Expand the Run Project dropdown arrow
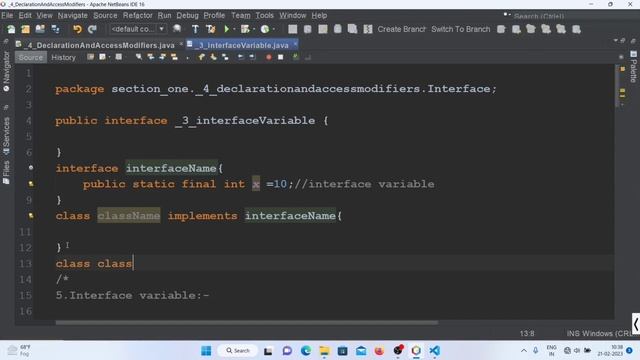This screenshot has width=640, height=360. click(234, 29)
